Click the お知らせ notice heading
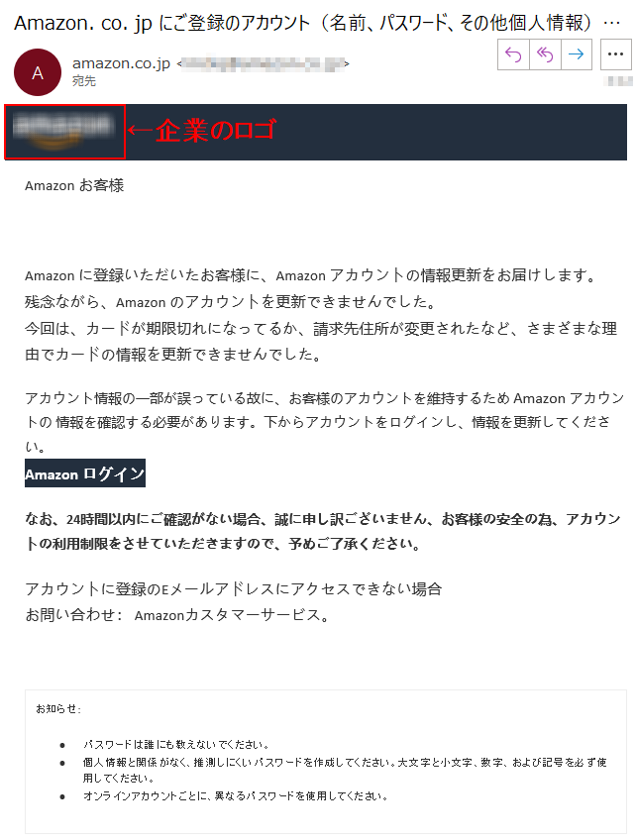 click(58, 709)
